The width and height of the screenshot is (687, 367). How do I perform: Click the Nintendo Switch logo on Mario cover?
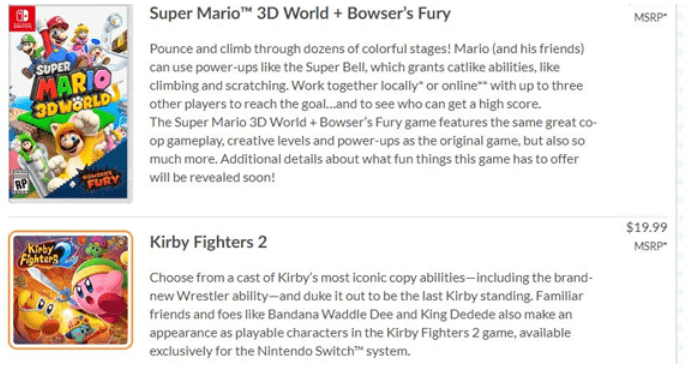click(x=22, y=18)
